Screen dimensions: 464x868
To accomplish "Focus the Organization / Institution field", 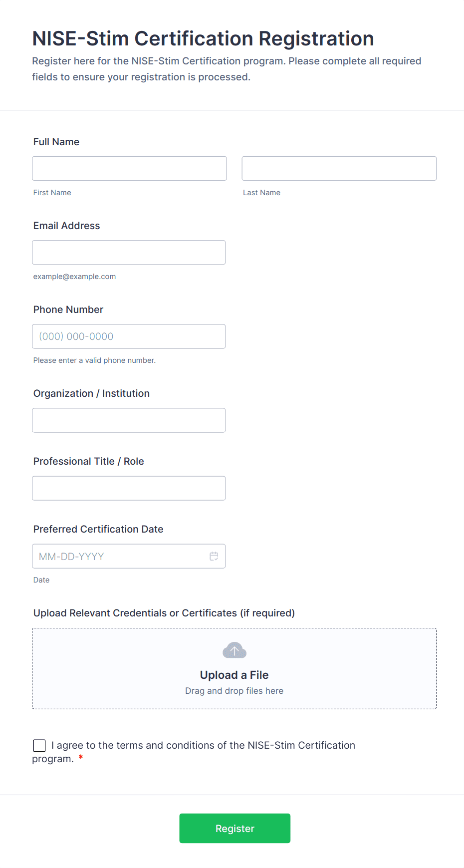I will 129,420.
